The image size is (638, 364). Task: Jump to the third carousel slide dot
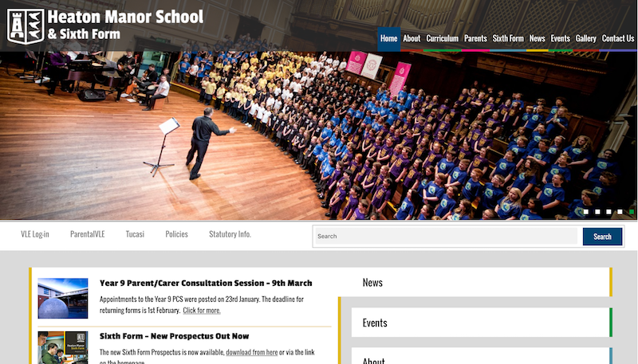pos(608,212)
